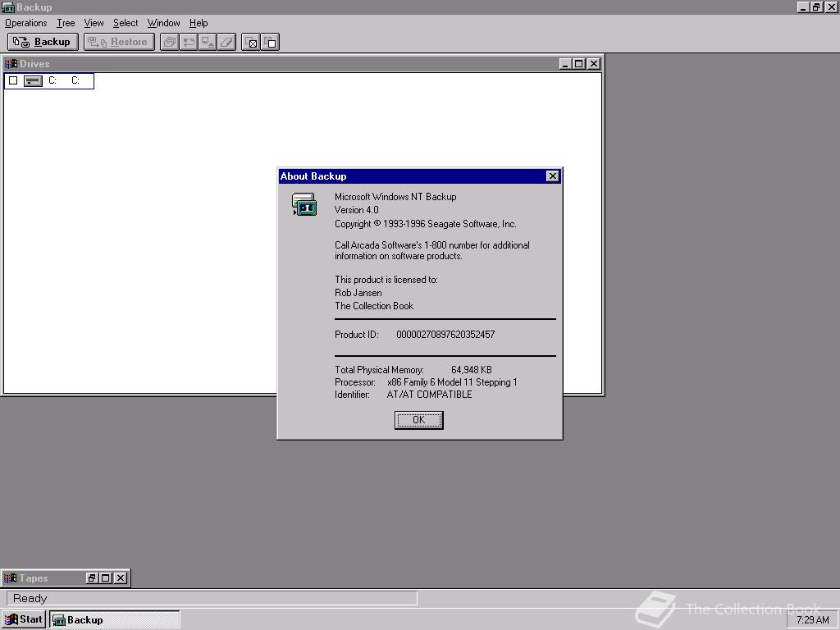
Task: Click the Backup toolbar button
Action: pos(43,42)
